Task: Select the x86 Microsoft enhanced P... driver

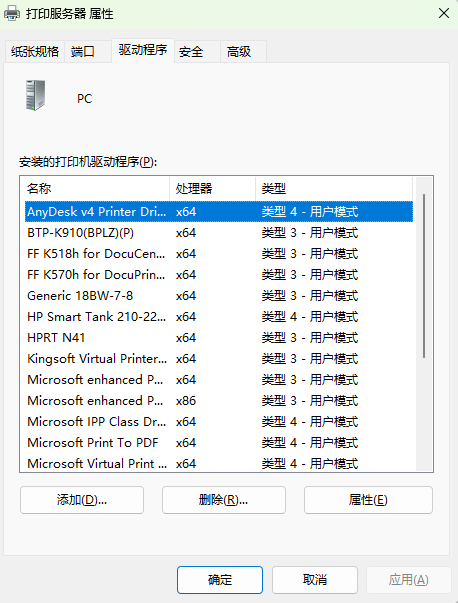Action: pyautogui.click(x=219, y=401)
